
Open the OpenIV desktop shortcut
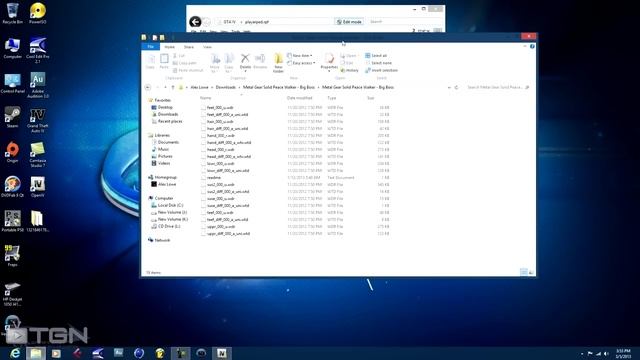click(38, 187)
